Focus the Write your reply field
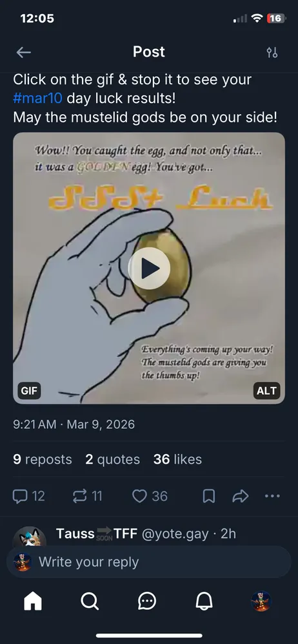 pos(149,562)
